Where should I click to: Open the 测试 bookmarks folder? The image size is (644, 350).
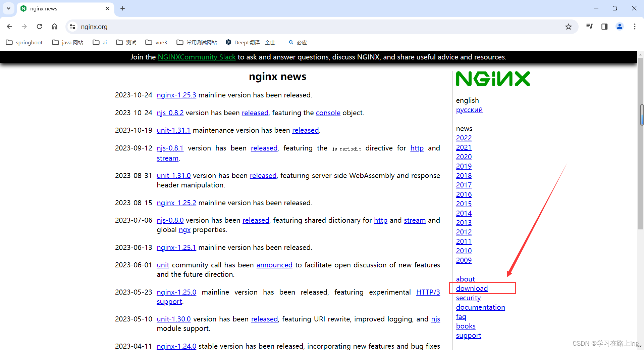[x=126, y=42]
